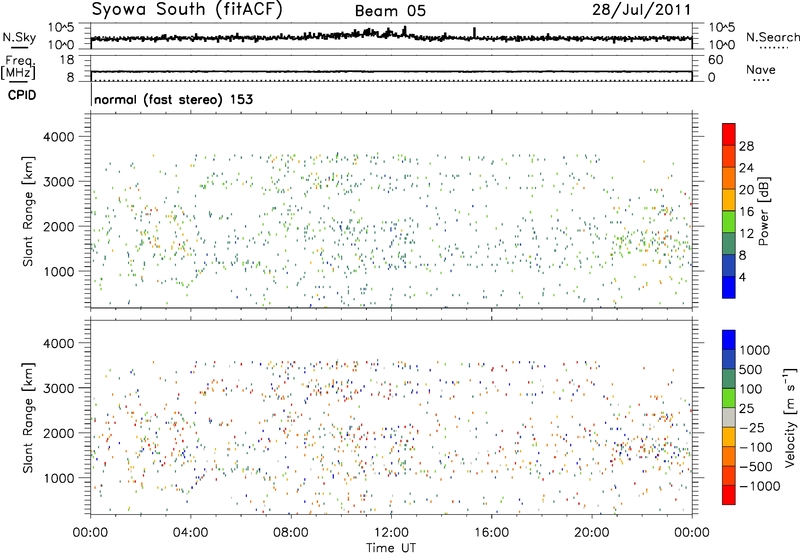Click the '4' Power colorbar value

(742, 277)
